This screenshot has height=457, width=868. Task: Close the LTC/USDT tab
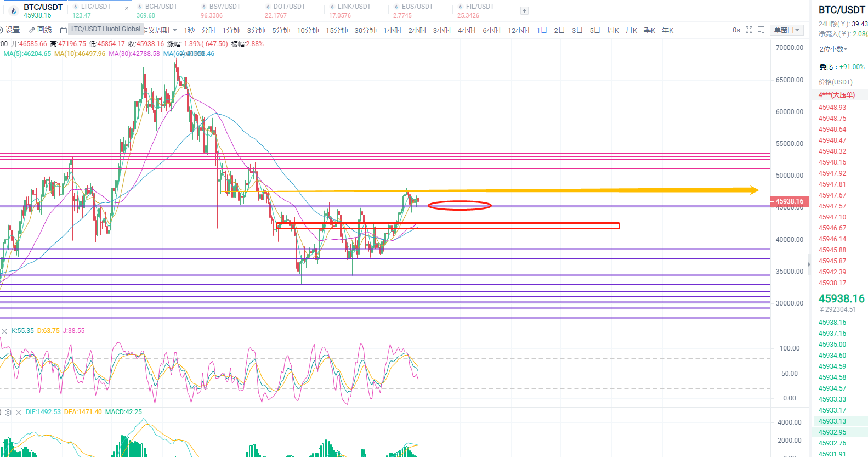point(127,8)
